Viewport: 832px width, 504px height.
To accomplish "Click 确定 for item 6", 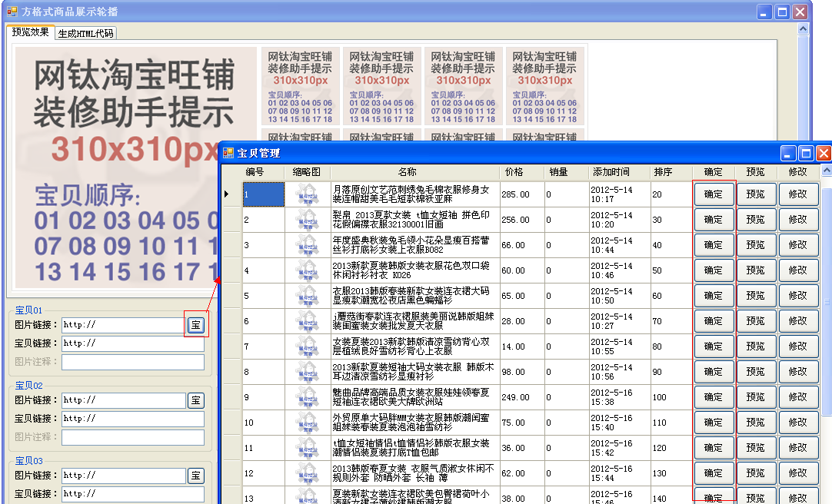I will tap(713, 320).
